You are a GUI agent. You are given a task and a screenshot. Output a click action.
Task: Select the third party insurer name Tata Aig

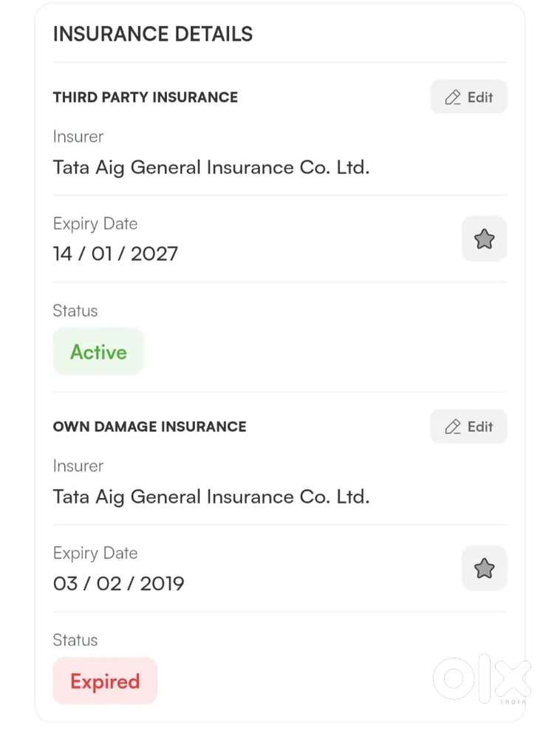211,167
